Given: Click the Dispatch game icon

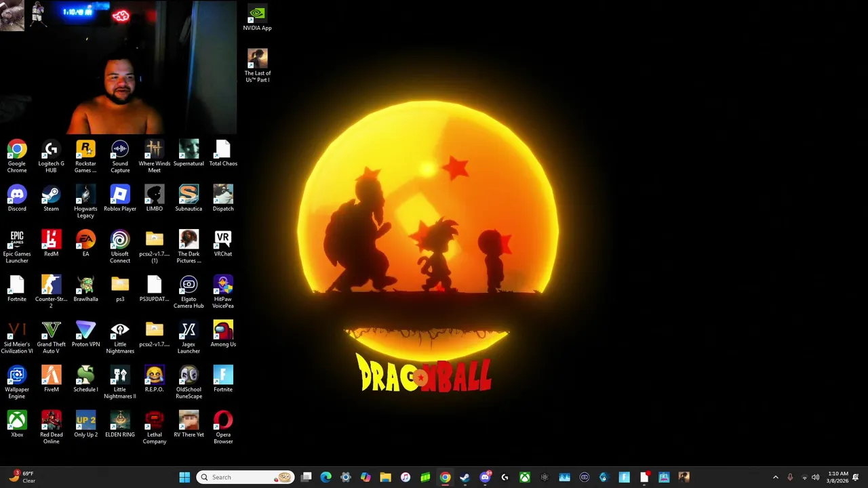Looking at the screenshot, I should tap(223, 199).
